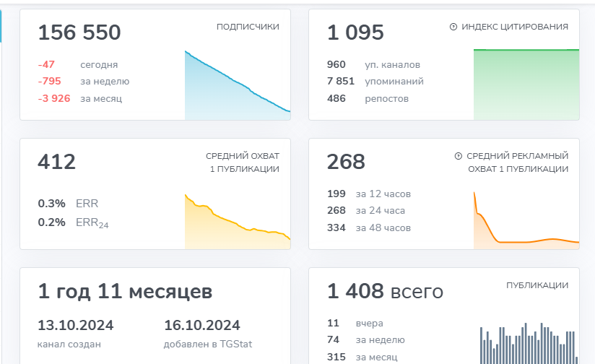
Task: Click the 199 за 12 часов row
Action: (x=369, y=194)
